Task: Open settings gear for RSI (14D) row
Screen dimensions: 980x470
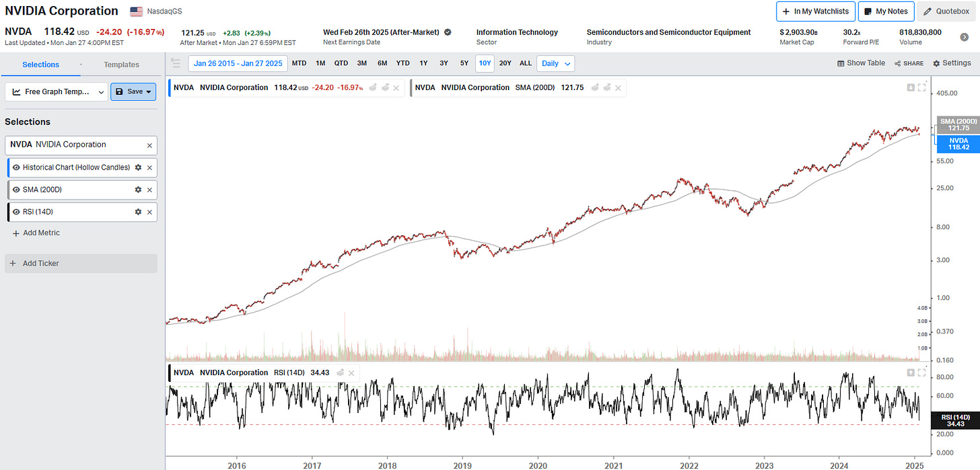Action: 138,212
